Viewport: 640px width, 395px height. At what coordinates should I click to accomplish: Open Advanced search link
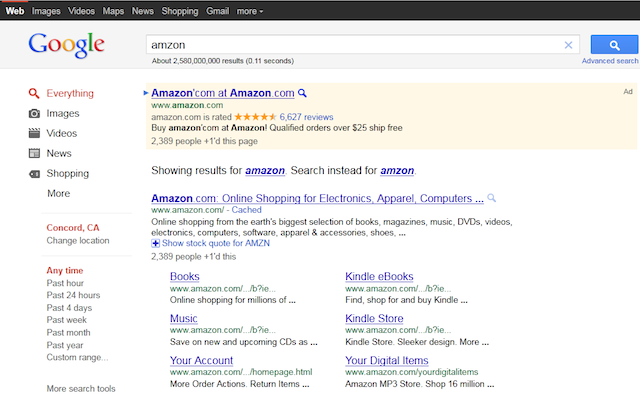[x=610, y=61]
